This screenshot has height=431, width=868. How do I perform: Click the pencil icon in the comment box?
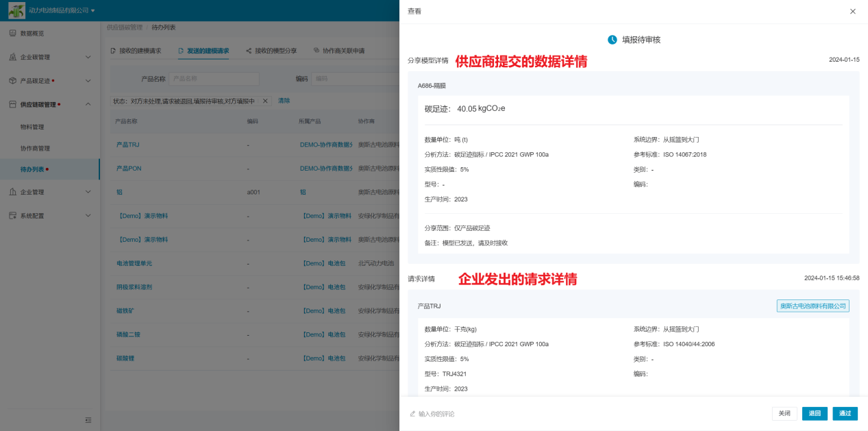click(412, 414)
